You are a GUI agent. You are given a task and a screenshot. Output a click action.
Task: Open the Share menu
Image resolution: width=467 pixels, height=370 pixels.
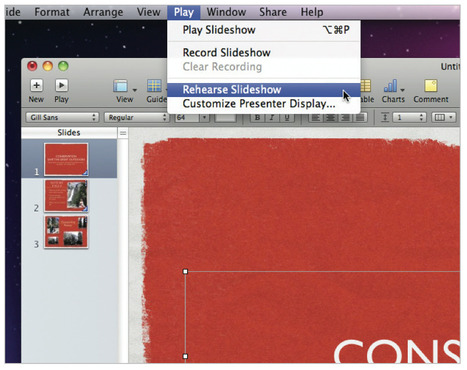pyautogui.click(x=273, y=12)
